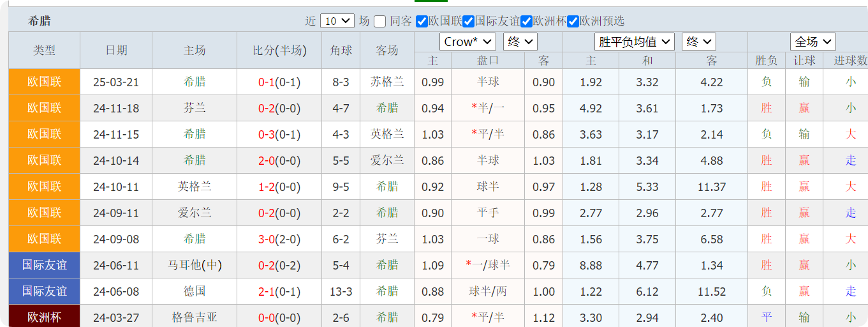Select 德国 in the 24-06-08 row

[195, 291]
